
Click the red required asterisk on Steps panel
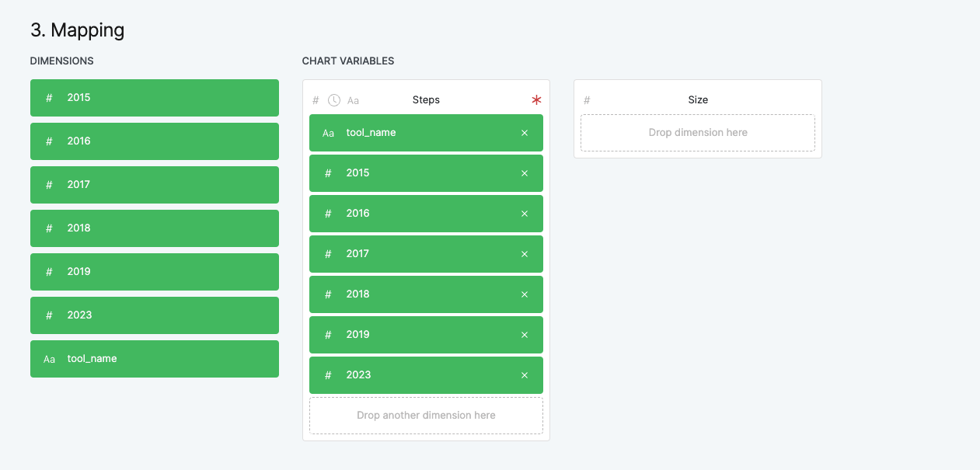pos(535,99)
